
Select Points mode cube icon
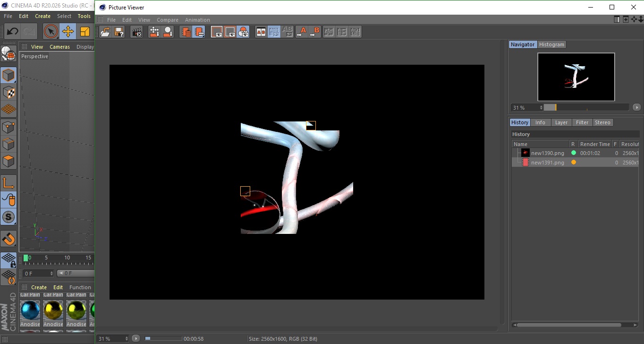point(8,127)
